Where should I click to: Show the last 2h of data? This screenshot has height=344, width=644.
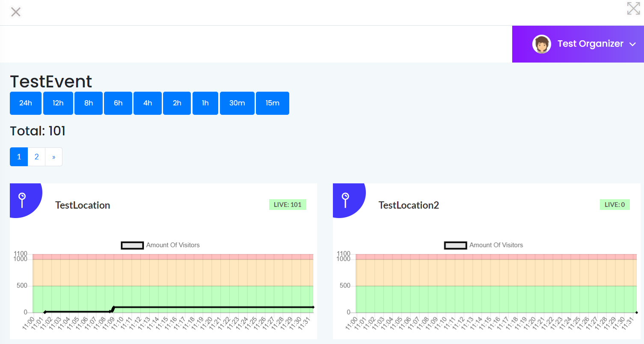[177, 103]
